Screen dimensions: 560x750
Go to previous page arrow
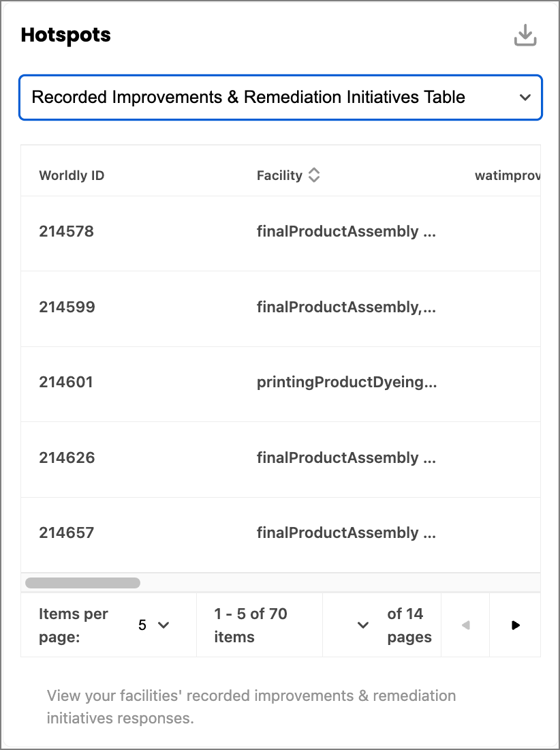(x=465, y=625)
